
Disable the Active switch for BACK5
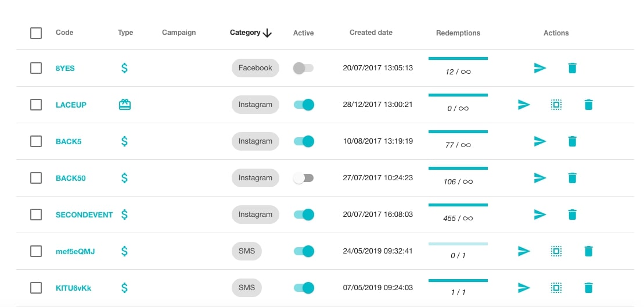(304, 141)
